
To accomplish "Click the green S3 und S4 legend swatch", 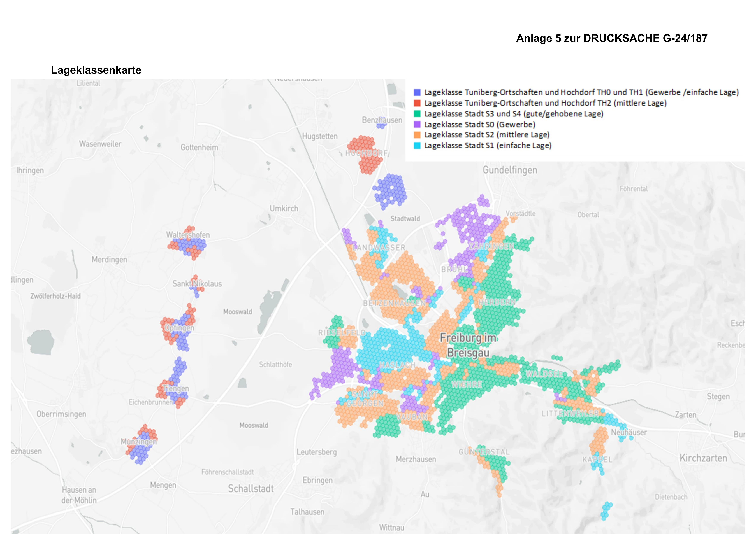I will point(417,114).
